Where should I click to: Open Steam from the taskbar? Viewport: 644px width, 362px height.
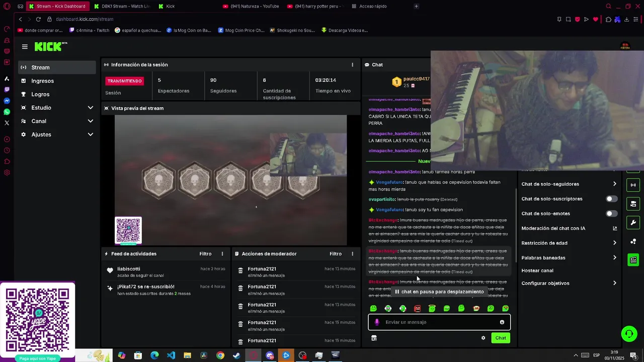[x=236, y=355]
